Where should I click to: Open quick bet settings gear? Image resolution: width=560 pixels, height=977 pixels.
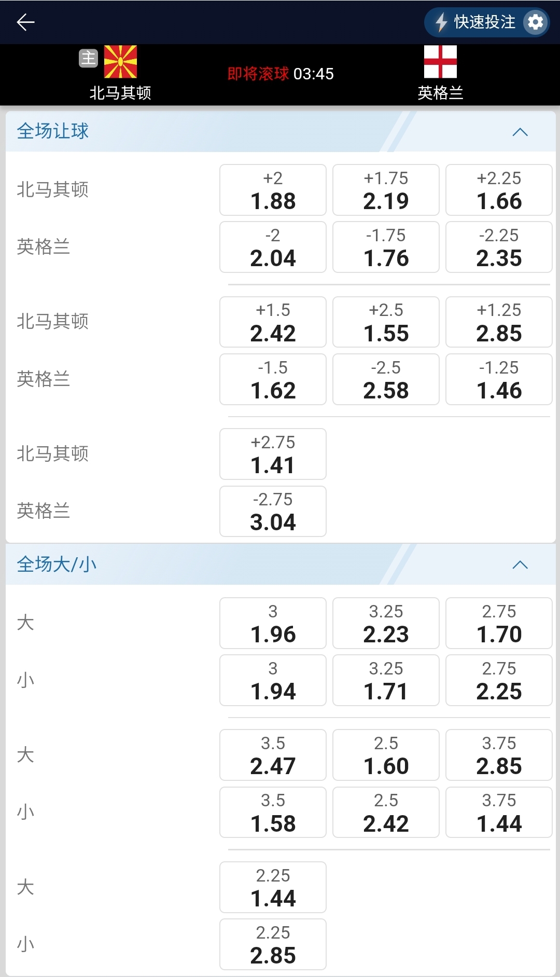[x=536, y=22]
